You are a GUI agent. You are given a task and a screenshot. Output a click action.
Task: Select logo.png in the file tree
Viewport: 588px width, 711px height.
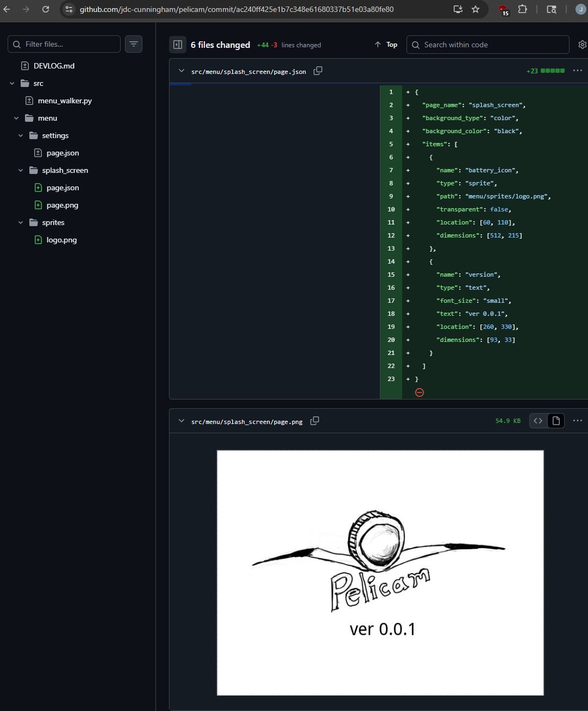tap(61, 240)
